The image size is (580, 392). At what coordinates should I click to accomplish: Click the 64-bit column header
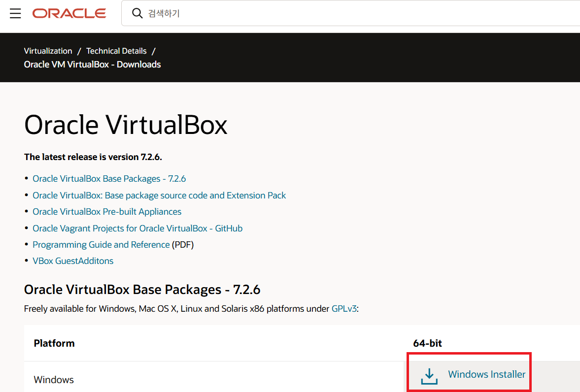[x=427, y=343]
